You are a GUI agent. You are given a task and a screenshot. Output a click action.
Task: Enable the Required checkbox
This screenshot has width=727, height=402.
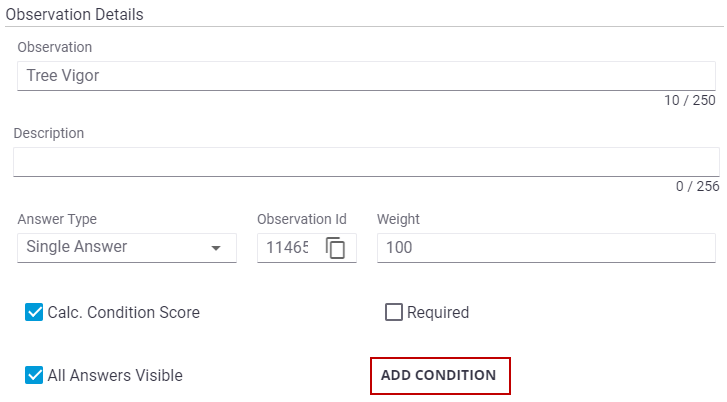(x=394, y=312)
